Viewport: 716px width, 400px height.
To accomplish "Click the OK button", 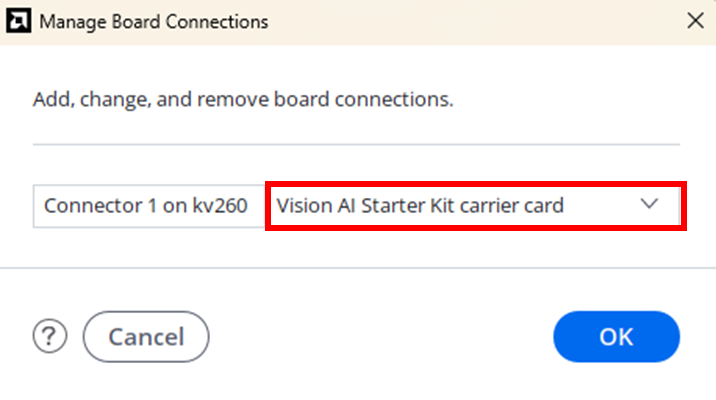I will coord(616,337).
